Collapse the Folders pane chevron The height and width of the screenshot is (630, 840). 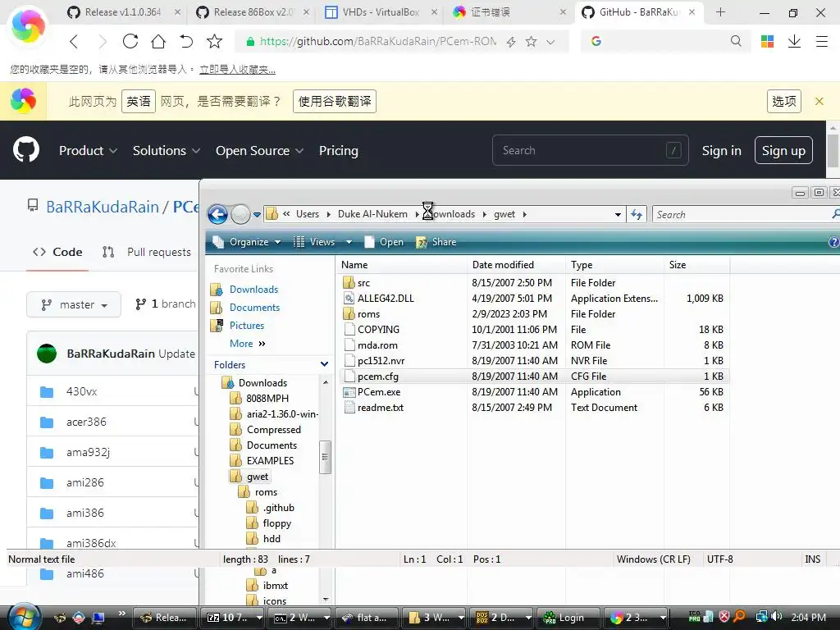click(324, 364)
